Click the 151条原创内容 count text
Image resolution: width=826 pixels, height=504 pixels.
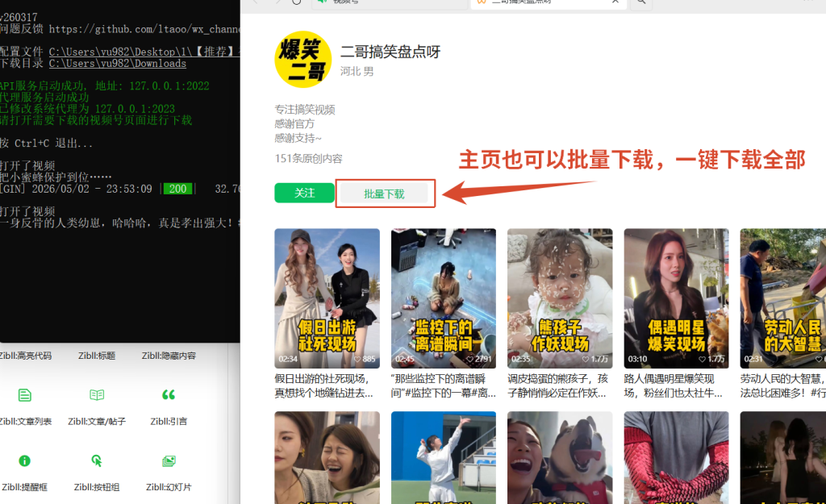click(x=309, y=159)
